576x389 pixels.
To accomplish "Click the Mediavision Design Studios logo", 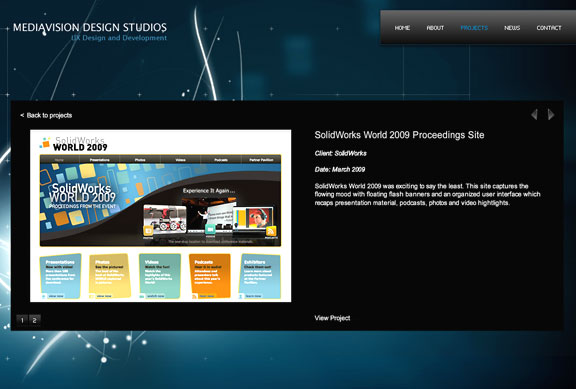I will click(x=90, y=32).
